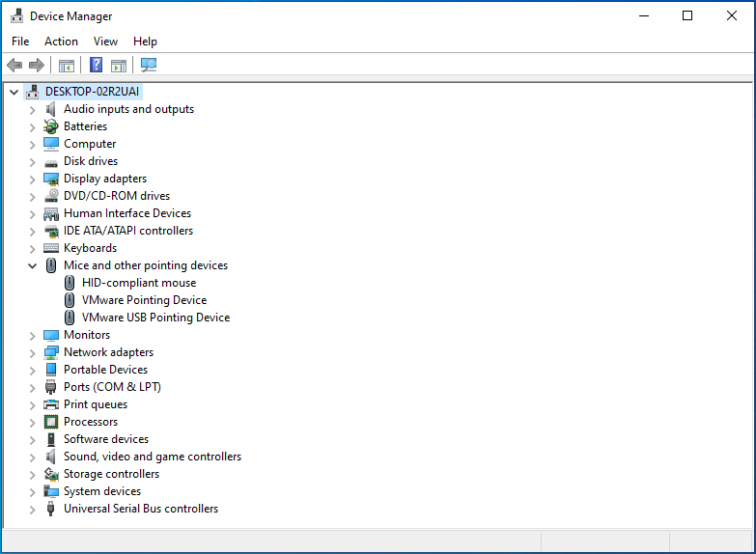Open the blue question mark Help toolbar icon
The image size is (756, 554).
(96, 65)
